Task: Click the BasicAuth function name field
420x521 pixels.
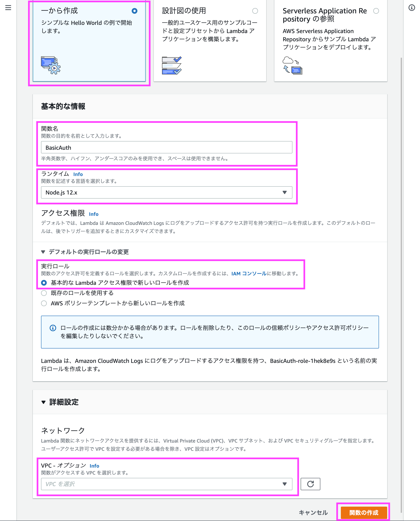Action: coord(167,147)
